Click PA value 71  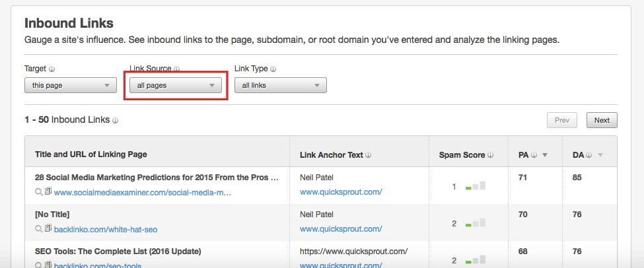[x=523, y=178]
